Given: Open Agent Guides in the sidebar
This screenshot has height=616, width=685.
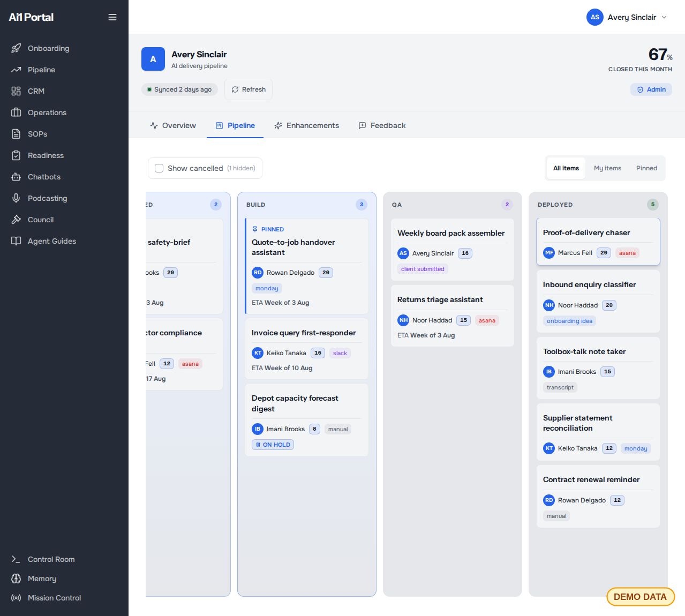Looking at the screenshot, I should [64, 241].
